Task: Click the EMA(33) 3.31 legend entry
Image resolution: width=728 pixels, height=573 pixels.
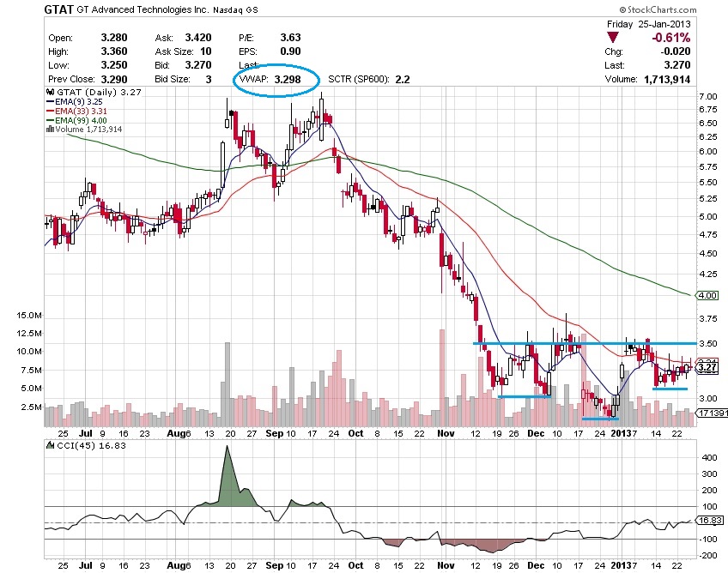Action: click(82, 111)
